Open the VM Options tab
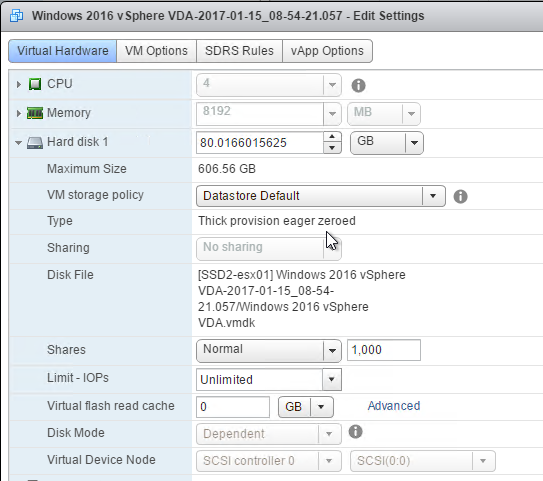 [157, 51]
